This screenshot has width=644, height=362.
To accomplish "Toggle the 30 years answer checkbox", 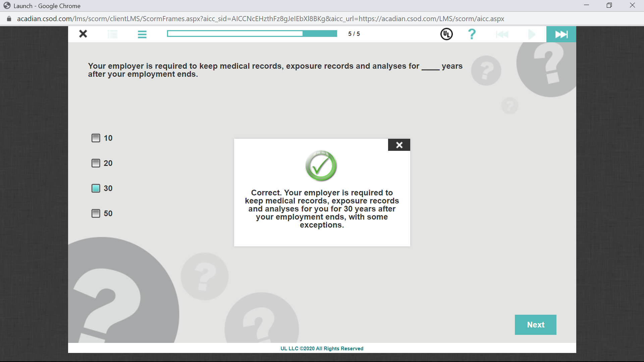I will pos(96,188).
